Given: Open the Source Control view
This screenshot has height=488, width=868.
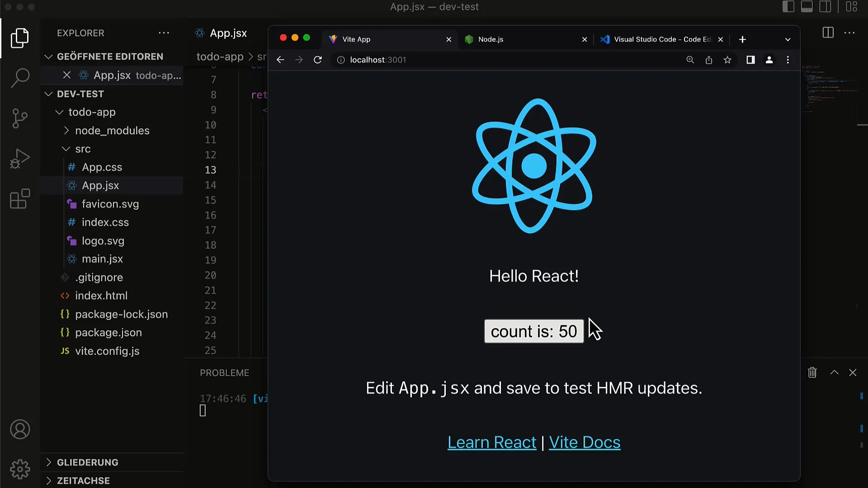Looking at the screenshot, I should pyautogui.click(x=20, y=118).
